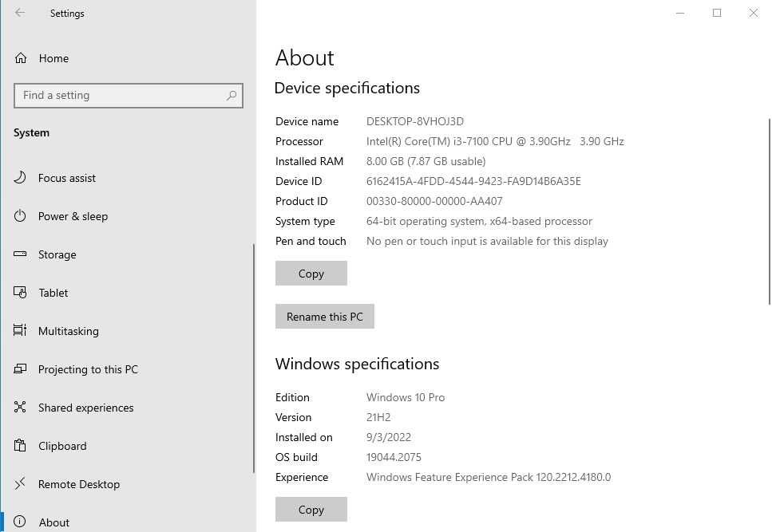Click Rename this PC button
Viewport: 772px width, 532px height.
point(324,317)
